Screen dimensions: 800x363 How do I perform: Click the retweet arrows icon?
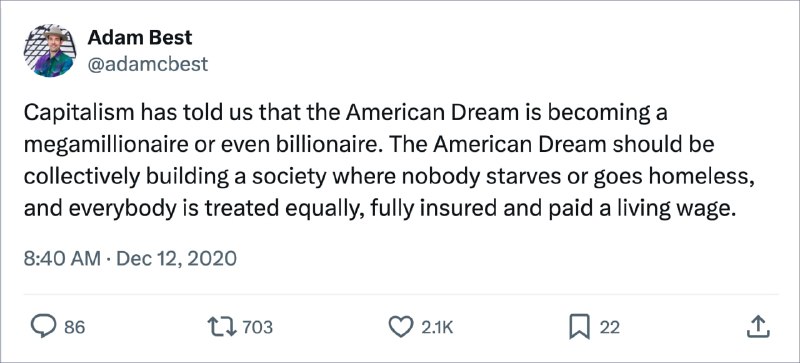(222, 327)
